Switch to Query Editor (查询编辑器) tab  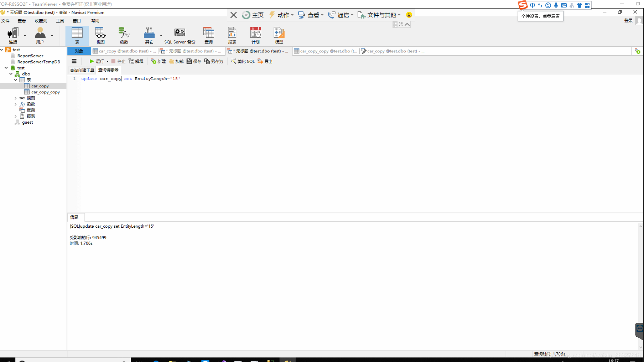coord(108,70)
